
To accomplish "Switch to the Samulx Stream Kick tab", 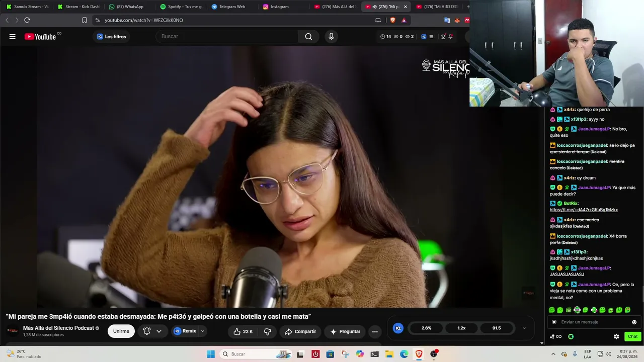I will pyautogui.click(x=27, y=7).
